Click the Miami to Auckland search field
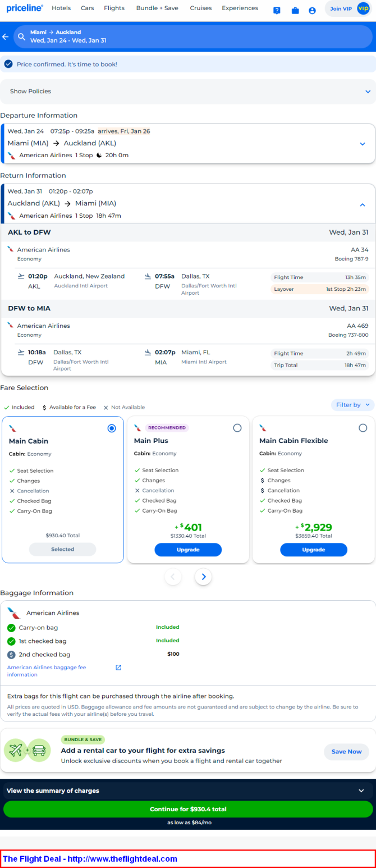This screenshot has width=376, height=868. [x=193, y=36]
